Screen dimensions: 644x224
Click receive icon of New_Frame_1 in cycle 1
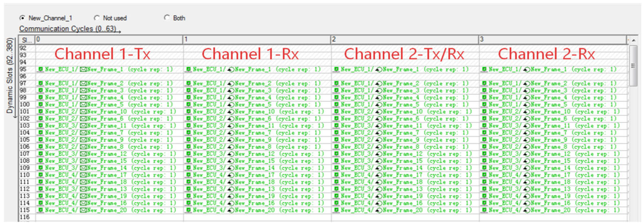[231, 69]
